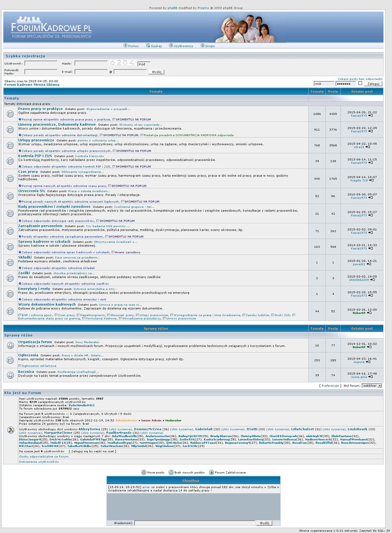Viewport: 392px width, 533px height.
Task: Click the Organizacja forum folder icon
Action: [10, 345]
